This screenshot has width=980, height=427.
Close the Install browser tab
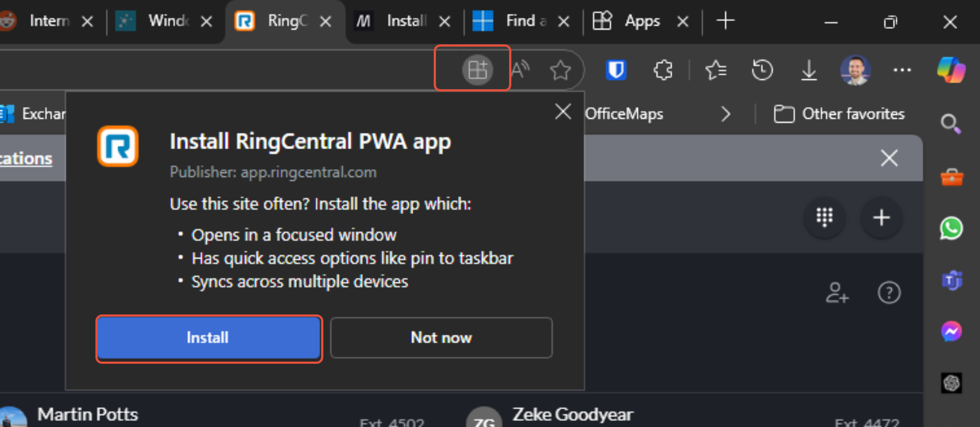tap(444, 22)
